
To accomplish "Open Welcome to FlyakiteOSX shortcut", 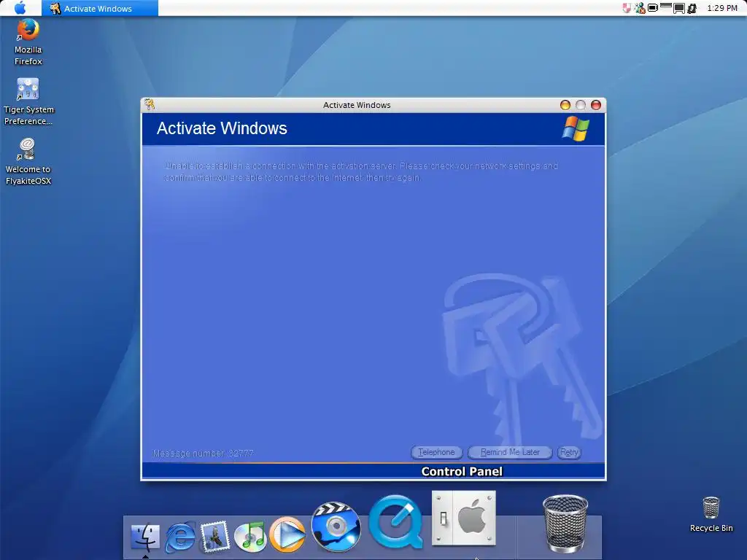I will (x=28, y=161).
